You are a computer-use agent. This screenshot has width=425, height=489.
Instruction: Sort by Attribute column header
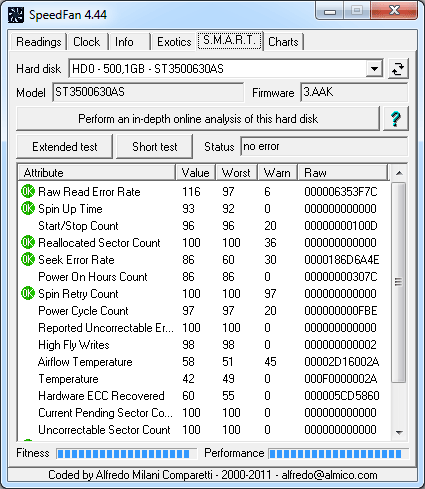click(x=97, y=173)
